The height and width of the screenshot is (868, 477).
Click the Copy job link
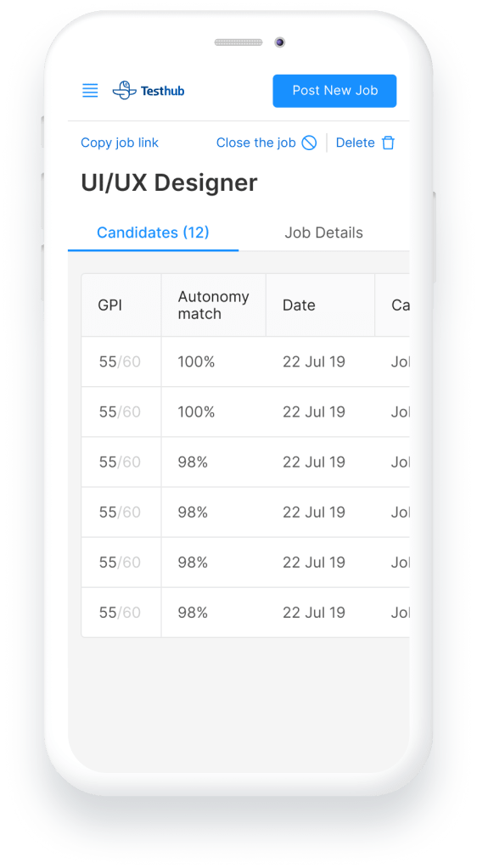[x=120, y=143]
